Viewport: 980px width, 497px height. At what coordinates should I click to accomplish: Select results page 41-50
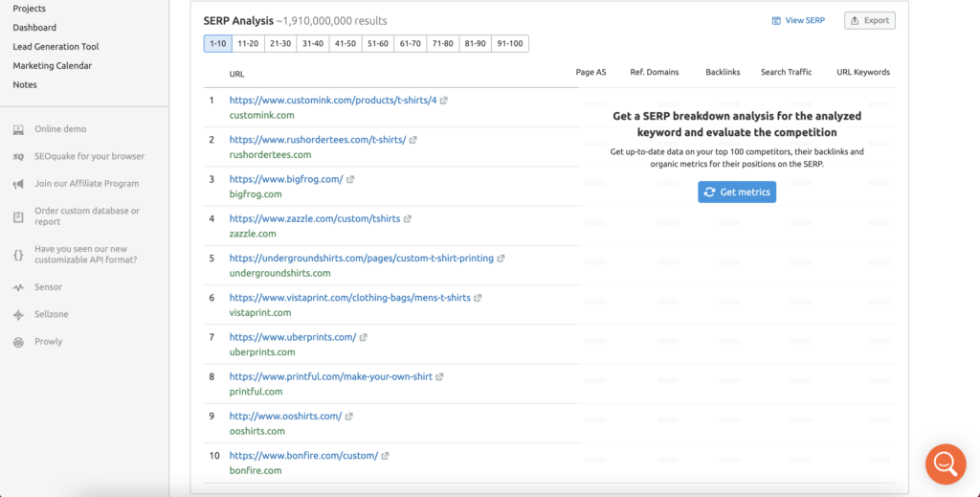345,44
